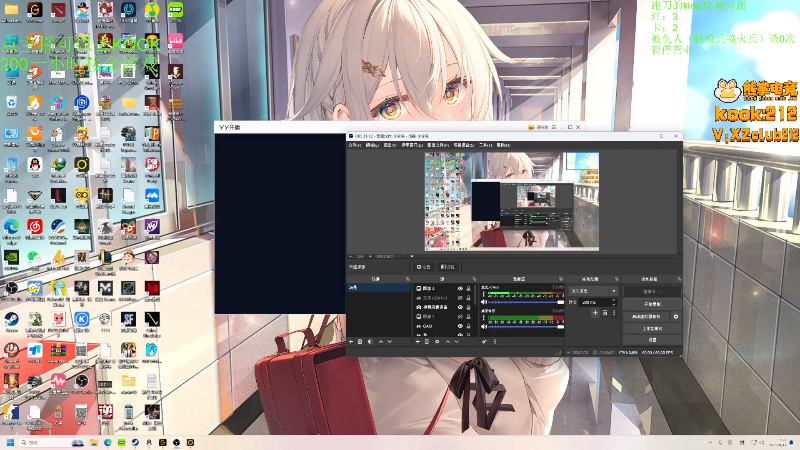This screenshot has width=800, height=450.
Task: Open File Explorer from the taskbar
Action: (94, 442)
